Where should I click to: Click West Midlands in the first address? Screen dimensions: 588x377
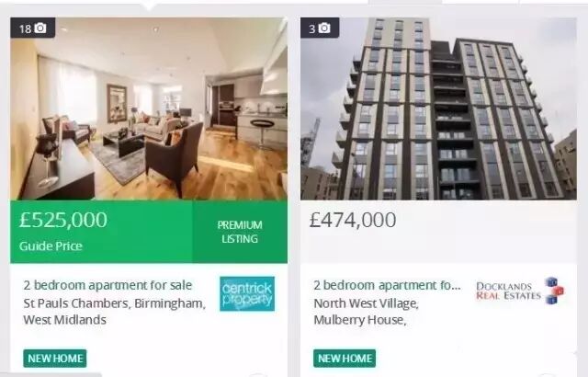pyautogui.click(x=64, y=320)
